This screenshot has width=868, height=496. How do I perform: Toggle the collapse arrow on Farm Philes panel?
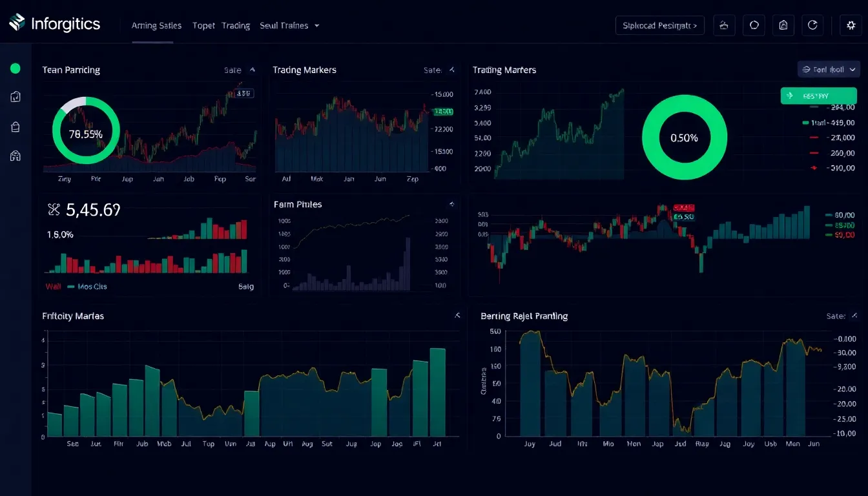pos(452,203)
